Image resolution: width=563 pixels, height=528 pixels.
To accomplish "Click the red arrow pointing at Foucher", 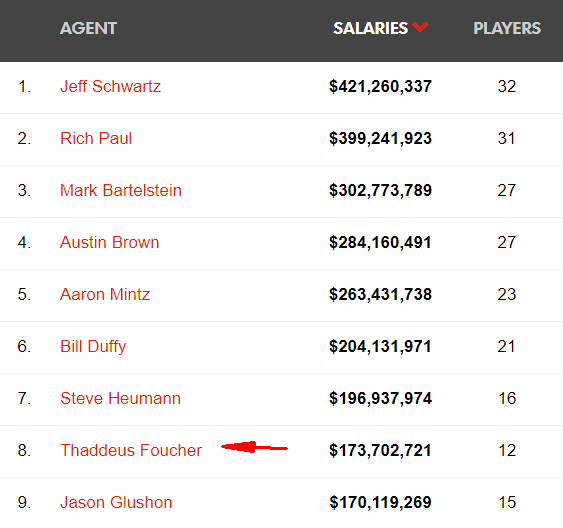I will click(254, 447).
